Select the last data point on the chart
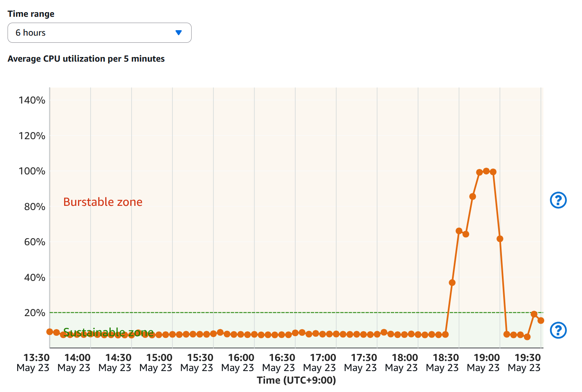This screenshot has width=582, height=392. 541,320
